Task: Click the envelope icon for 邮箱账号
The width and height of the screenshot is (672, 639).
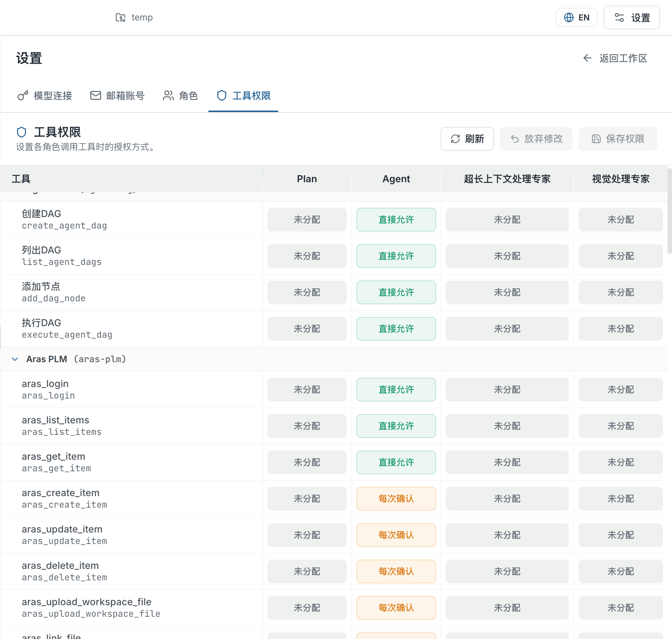Action: click(96, 96)
